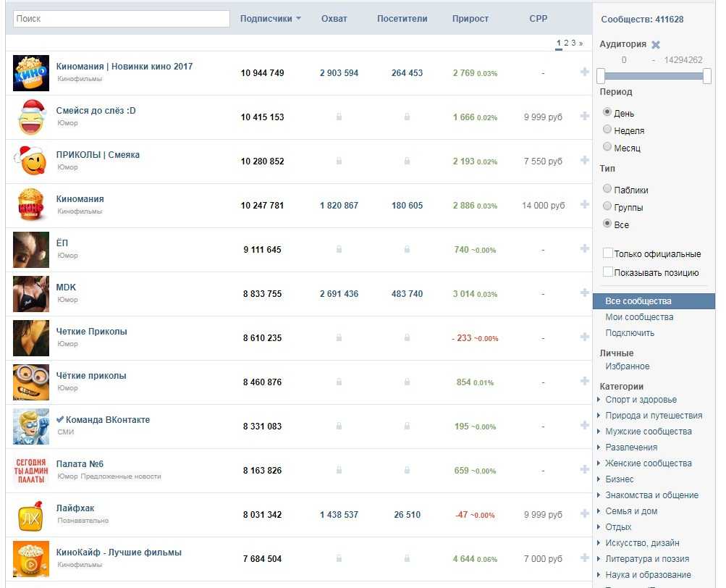This screenshot has height=588, width=726.
Task: Enable the Только официальные checkbox
Action: [608, 254]
